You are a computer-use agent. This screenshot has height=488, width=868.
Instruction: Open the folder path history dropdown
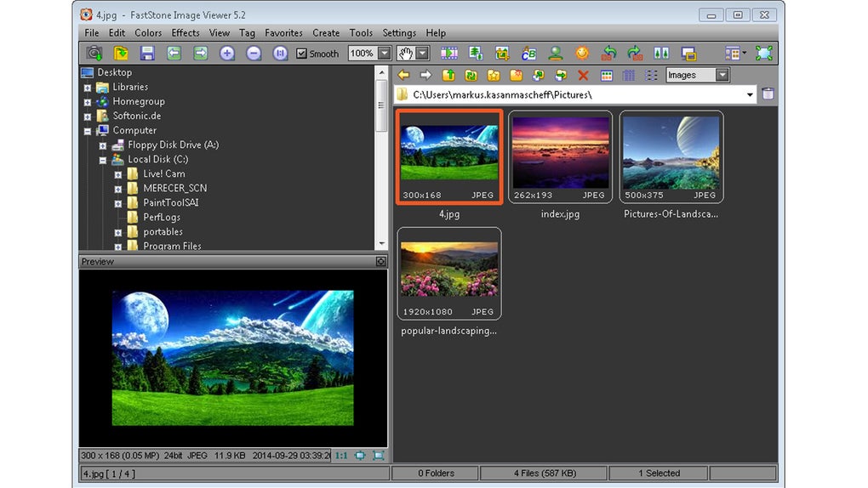[750, 94]
